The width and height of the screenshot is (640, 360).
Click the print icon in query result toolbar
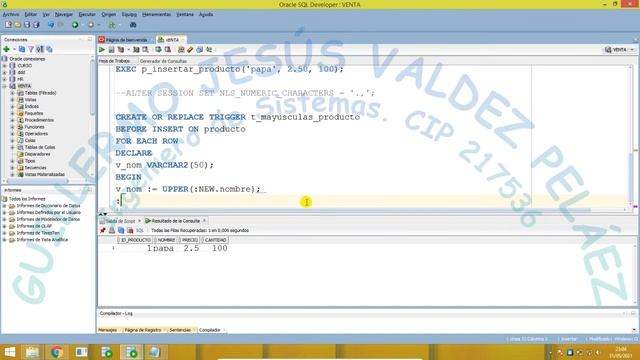[x=112, y=231]
